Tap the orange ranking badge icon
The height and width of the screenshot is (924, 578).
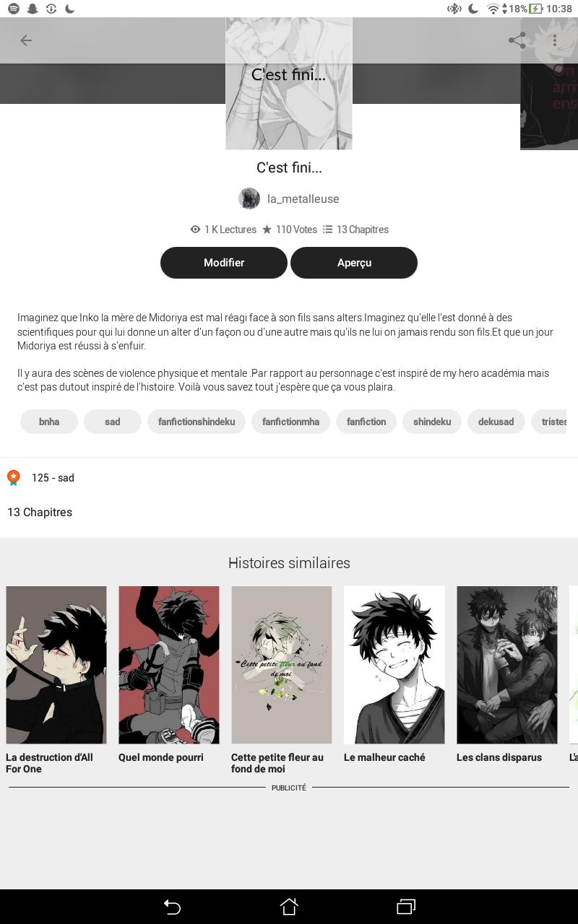coord(13,478)
